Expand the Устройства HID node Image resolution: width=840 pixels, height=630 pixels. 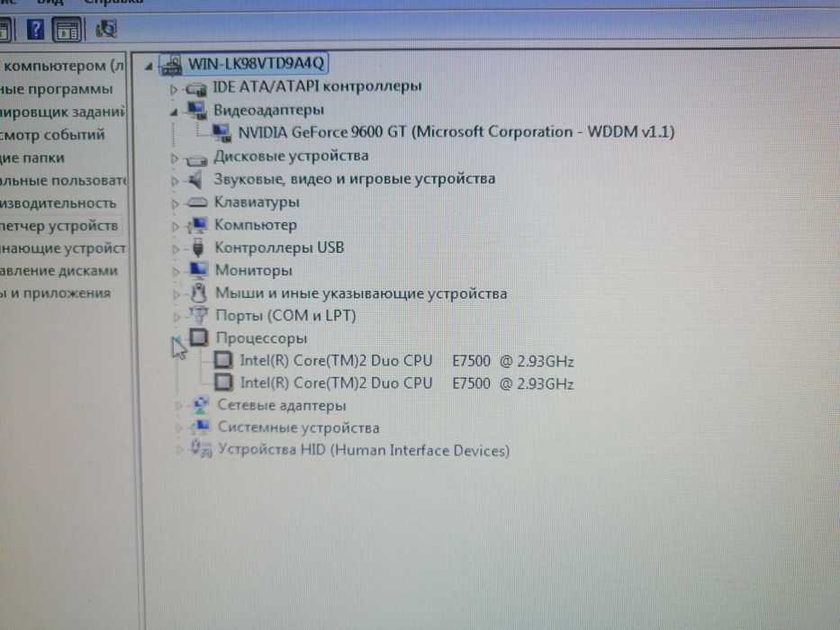179,450
